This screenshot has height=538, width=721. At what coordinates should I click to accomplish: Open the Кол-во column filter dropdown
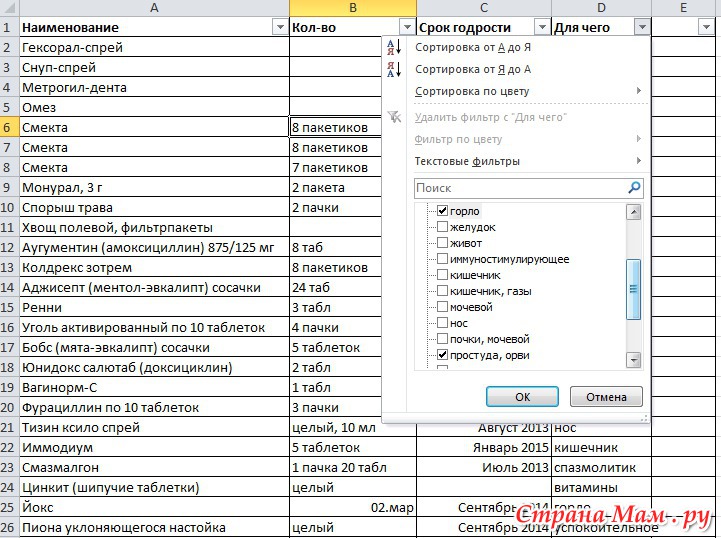coord(407,27)
